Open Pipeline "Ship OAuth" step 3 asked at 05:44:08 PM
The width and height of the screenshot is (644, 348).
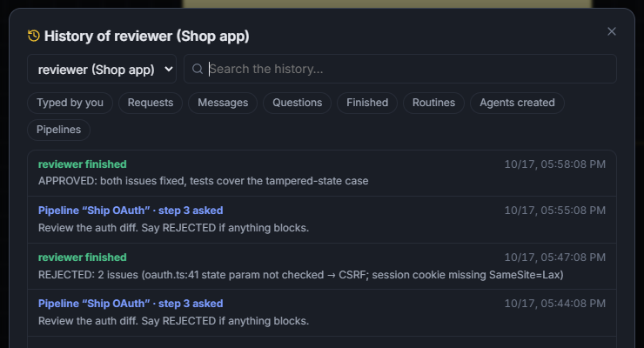click(x=131, y=304)
